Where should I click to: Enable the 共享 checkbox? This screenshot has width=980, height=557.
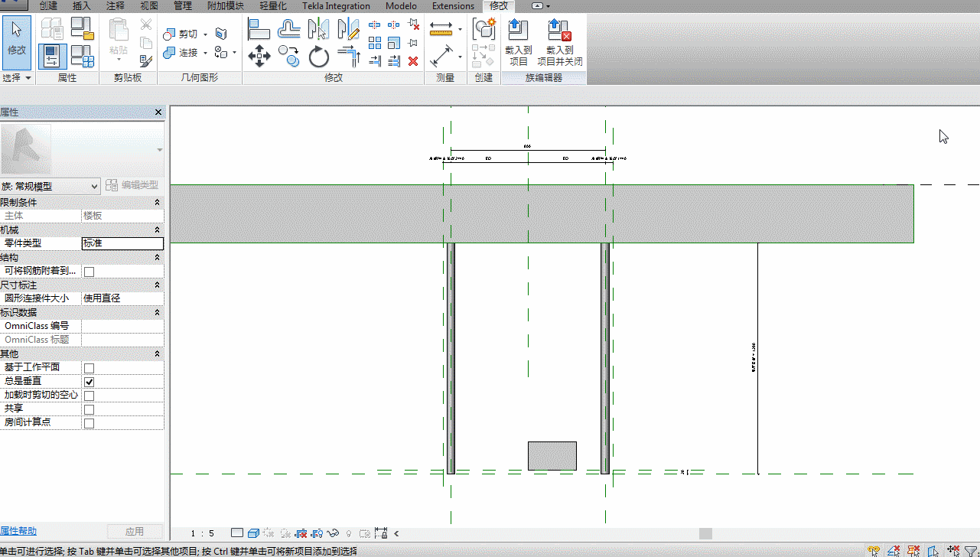tap(89, 409)
